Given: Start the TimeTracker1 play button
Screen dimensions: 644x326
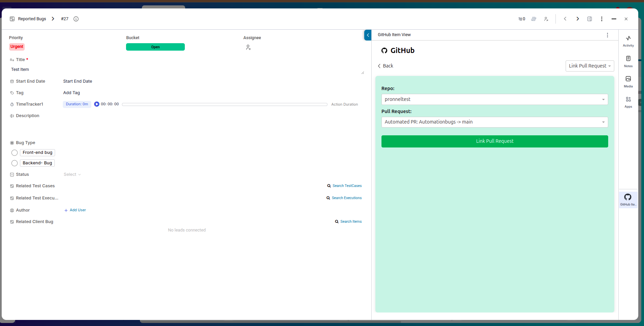Looking at the screenshot, I should [x=97, y=104].
